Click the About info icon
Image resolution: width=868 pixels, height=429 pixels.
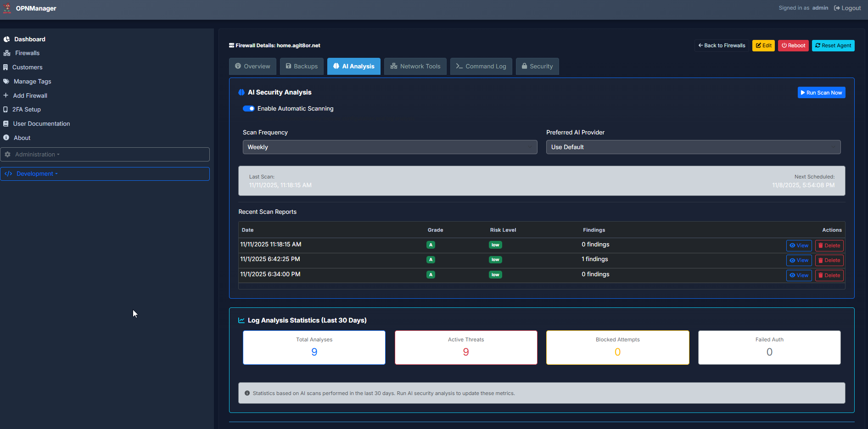(6, 138)
